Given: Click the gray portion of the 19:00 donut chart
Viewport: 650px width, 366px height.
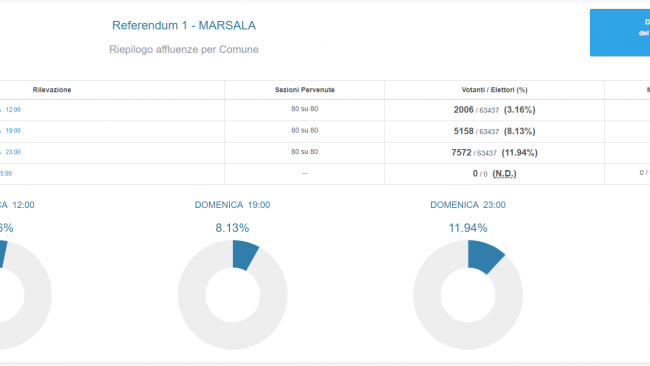Looking at the screenshot, I should [232, 336].
